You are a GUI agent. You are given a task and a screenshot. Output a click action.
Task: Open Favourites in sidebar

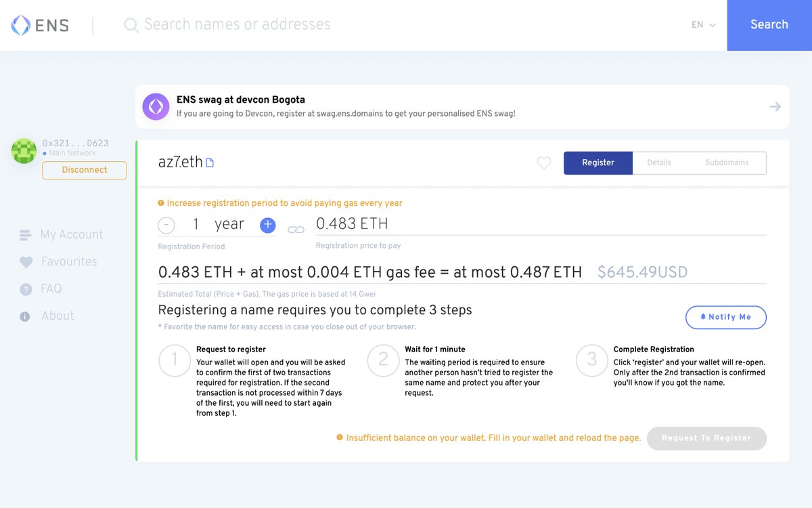tap(69, 261)
